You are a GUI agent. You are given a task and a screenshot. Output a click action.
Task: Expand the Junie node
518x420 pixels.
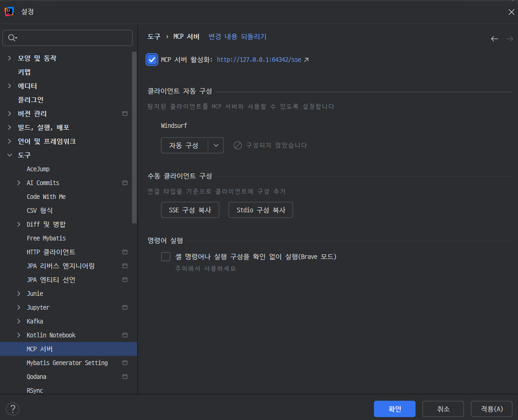point(19,294)
